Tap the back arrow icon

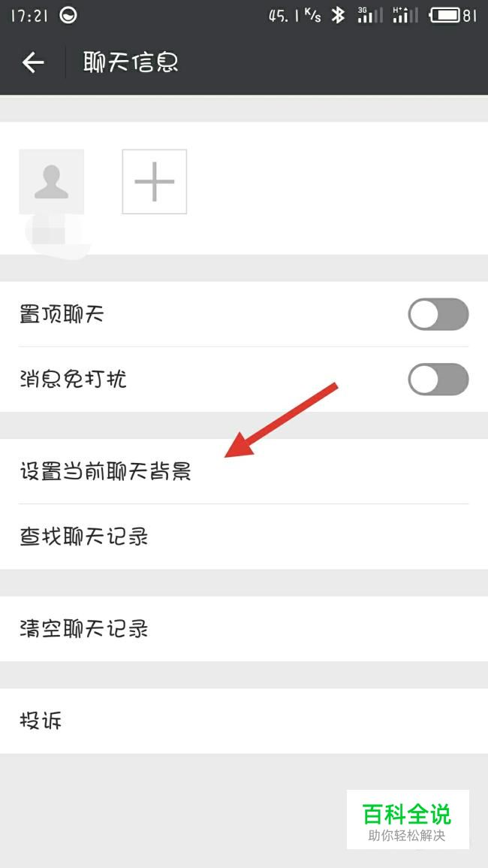[32, 62]
